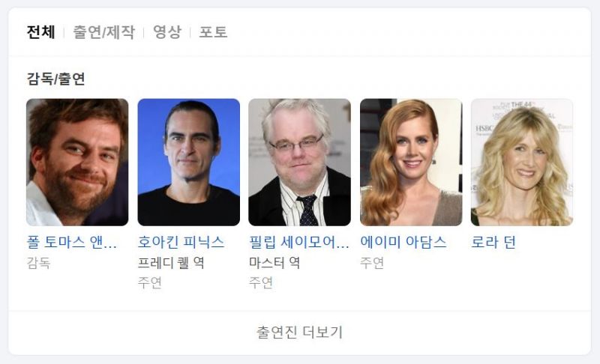Click the photo above 폴 토마스 앤... name
The height and width of the screenshot is (364, 600).
77,163
